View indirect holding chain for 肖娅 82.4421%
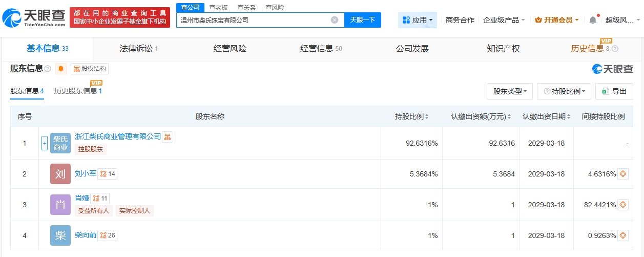 (x=622, y=205)
